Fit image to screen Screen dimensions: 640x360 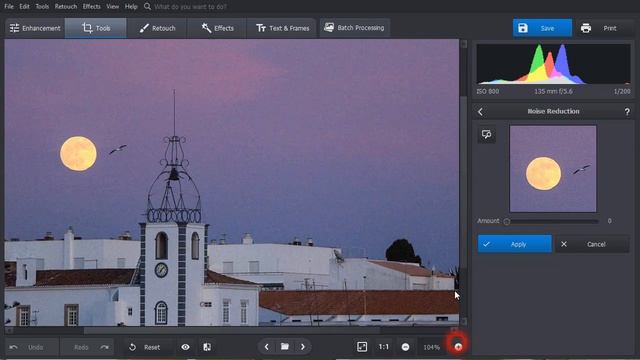(x=362, y=347)
